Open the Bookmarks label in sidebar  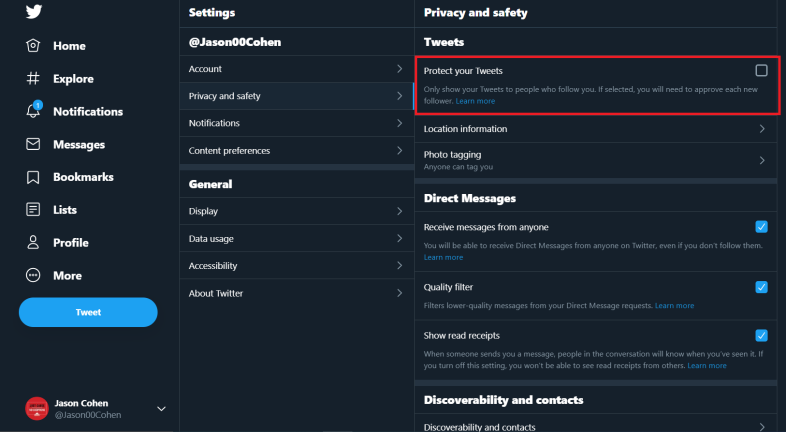tap(83, 177)
